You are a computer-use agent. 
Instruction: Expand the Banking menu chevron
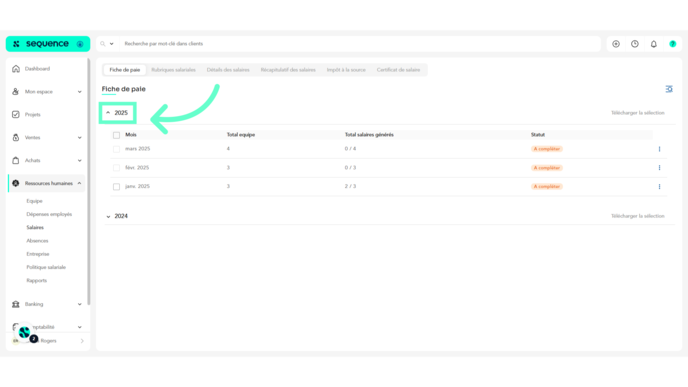[x=79, y=304]
